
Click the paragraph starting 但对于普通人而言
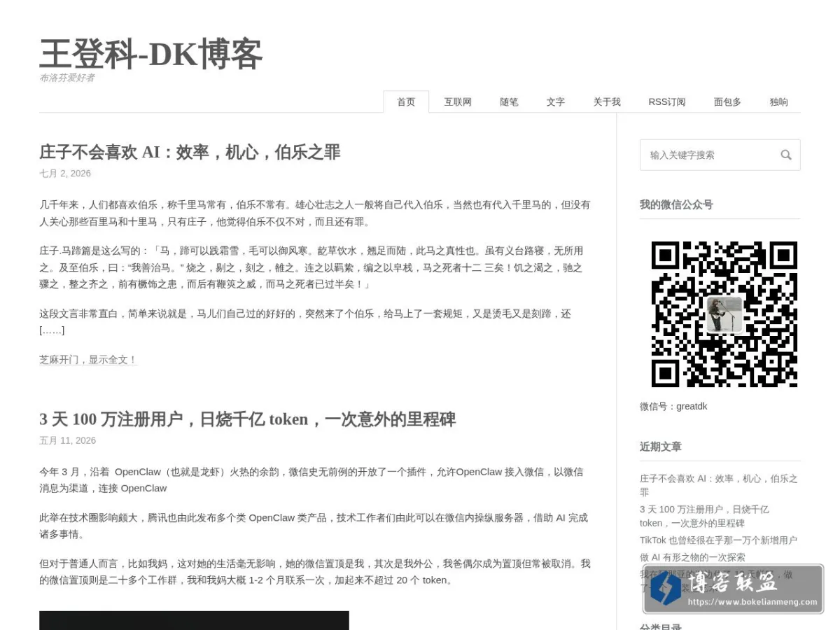[x=315, y=571]
